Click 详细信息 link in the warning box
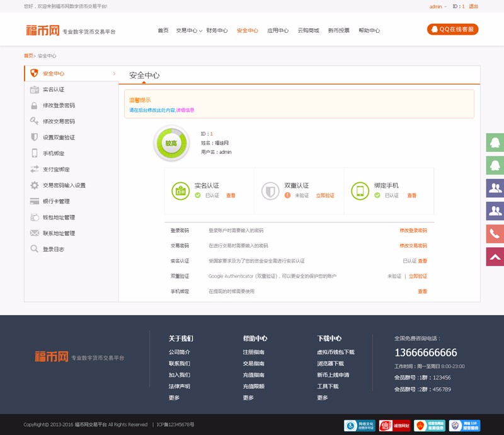The image size is (504, 435). click(185, 110)
